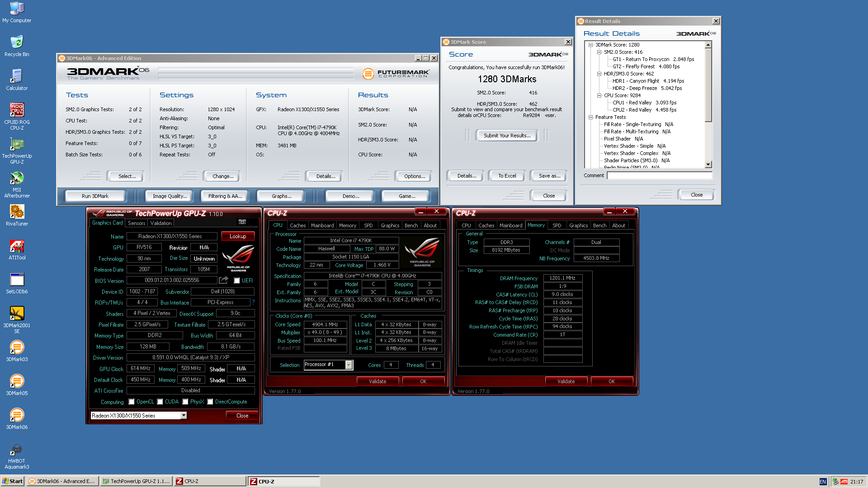The image size is (868, 488).
Task: Collapse HDR/SM3.0 Score tree node
Action: tap(599, 74)
